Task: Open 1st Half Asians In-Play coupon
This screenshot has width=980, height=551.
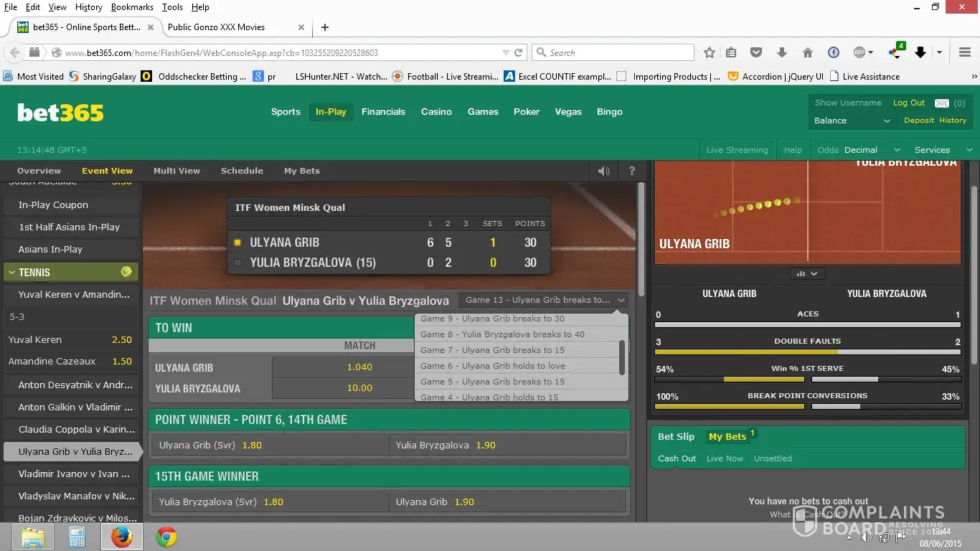Action: 70,227
